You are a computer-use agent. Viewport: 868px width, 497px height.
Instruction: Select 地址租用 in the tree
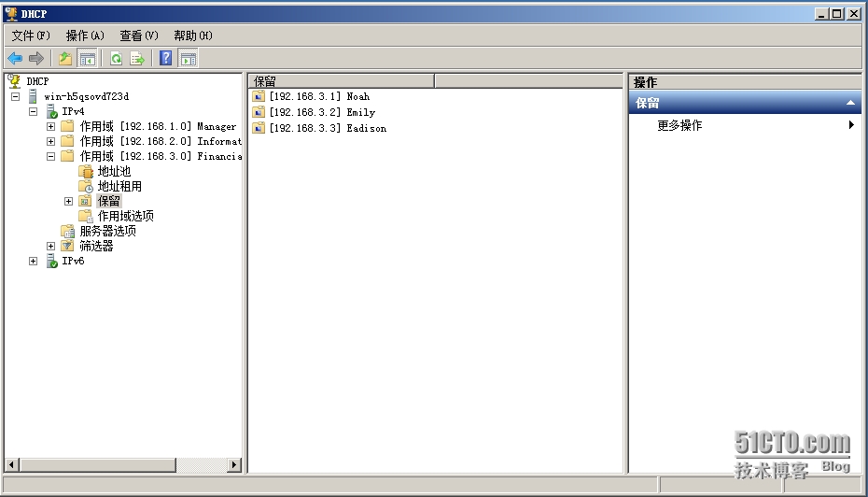pos(119,186)
